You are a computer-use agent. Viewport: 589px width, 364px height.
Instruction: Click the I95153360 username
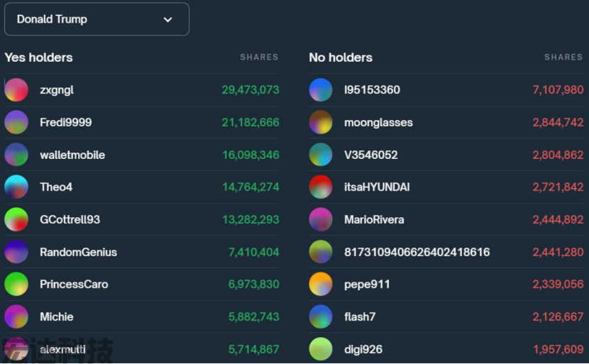[x=373, y=90]
